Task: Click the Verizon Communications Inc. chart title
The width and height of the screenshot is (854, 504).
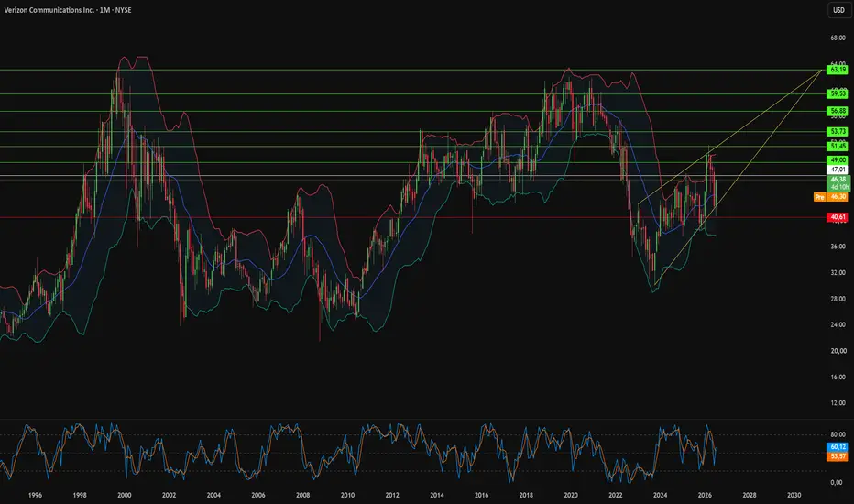Action: pyautogui.click(x=49, y=10)
